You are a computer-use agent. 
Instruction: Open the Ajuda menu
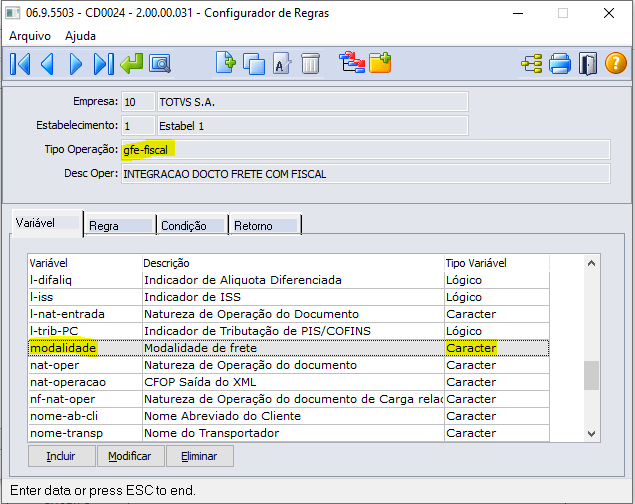point(81,36)
